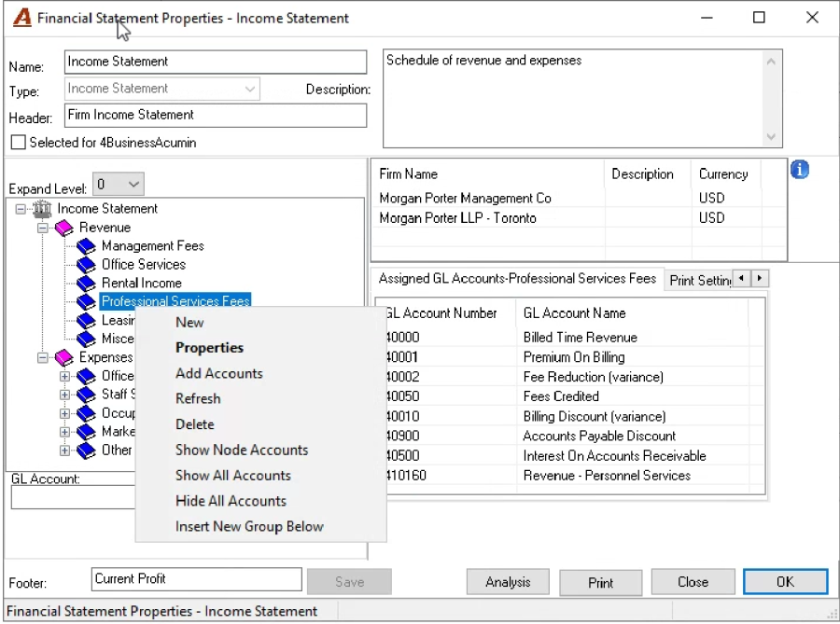Click the Management Fees blue book icon
The width and height of the screenshot is (840, 624).
tap(86, 246)
